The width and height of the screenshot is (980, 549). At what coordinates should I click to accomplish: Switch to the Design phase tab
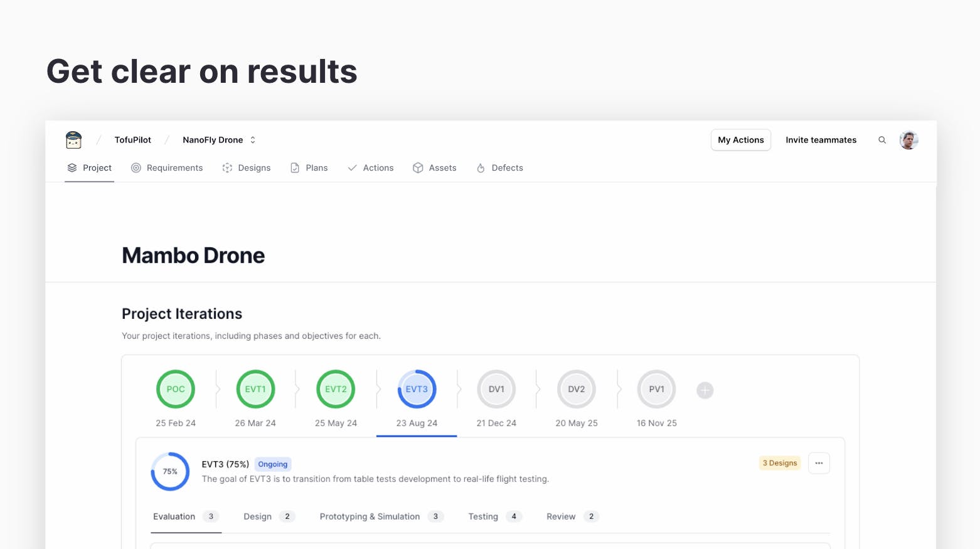[269, 516]
